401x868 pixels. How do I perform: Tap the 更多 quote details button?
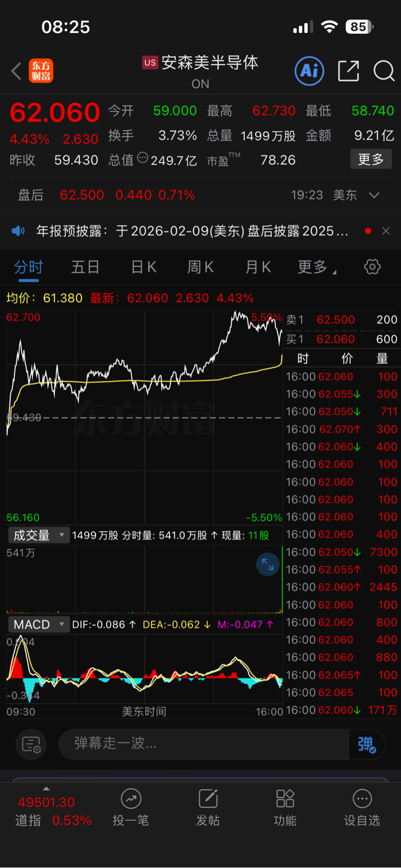[x=371, y=159]
